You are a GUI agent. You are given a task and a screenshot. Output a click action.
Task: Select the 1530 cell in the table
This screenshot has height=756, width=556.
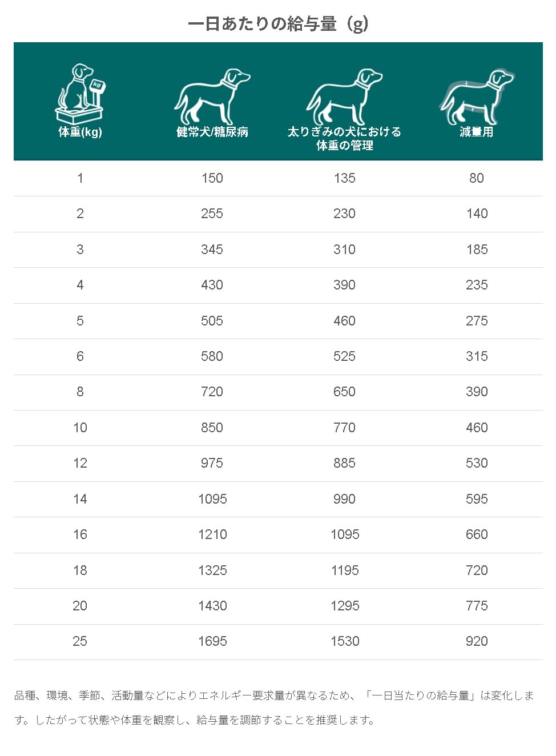coord(345,641)
